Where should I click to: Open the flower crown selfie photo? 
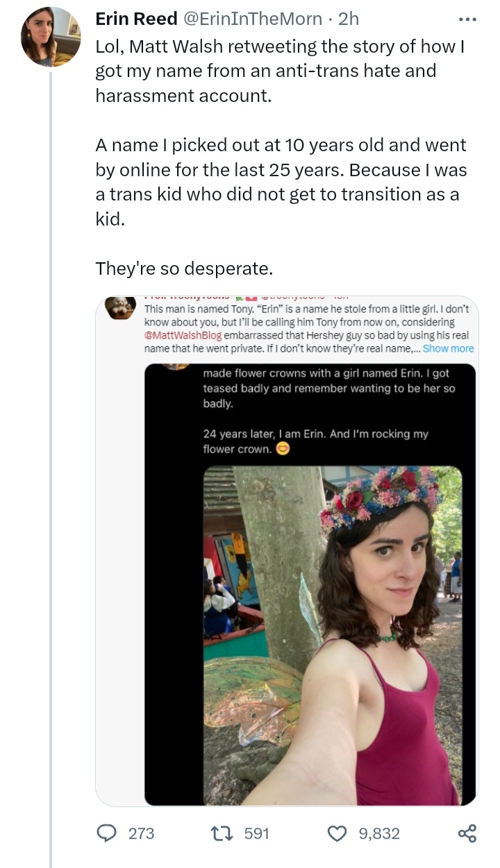tap(333, 635)
